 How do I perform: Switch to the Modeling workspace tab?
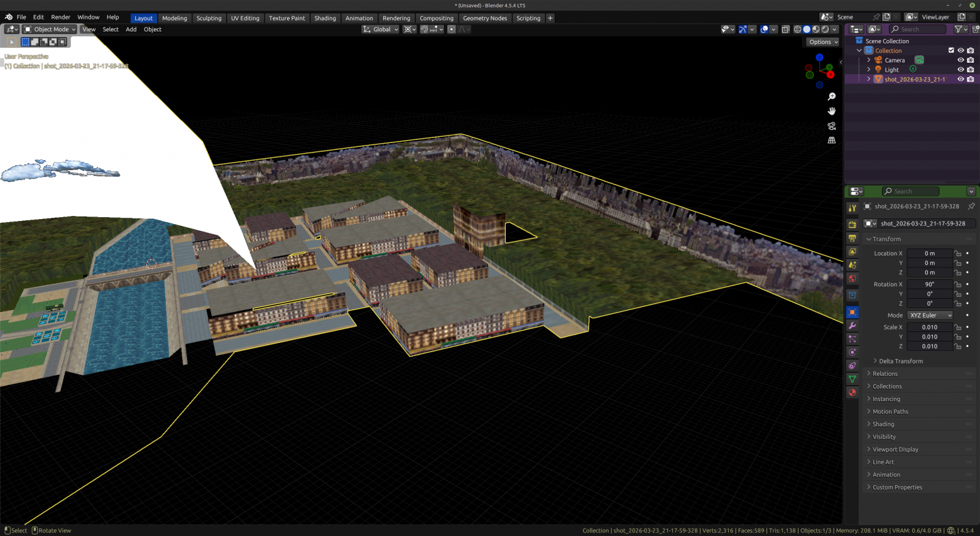pos(175,18)
